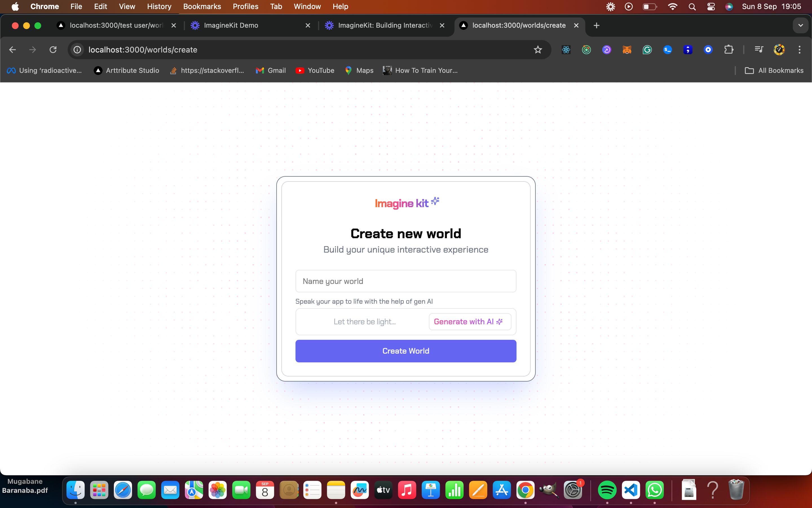Open the Gmail bookmark
Viewport: 812px width, 508px height.
270,70
